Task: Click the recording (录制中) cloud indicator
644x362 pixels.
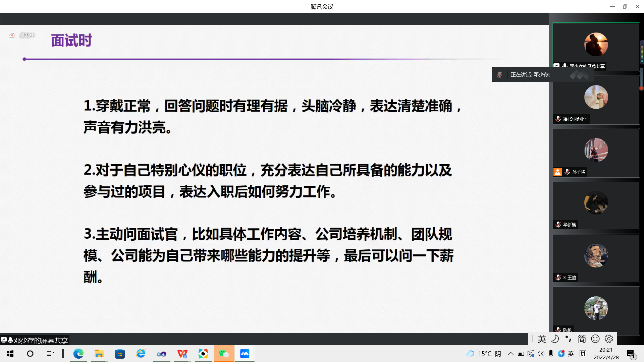Action: [x=12, y=35]
